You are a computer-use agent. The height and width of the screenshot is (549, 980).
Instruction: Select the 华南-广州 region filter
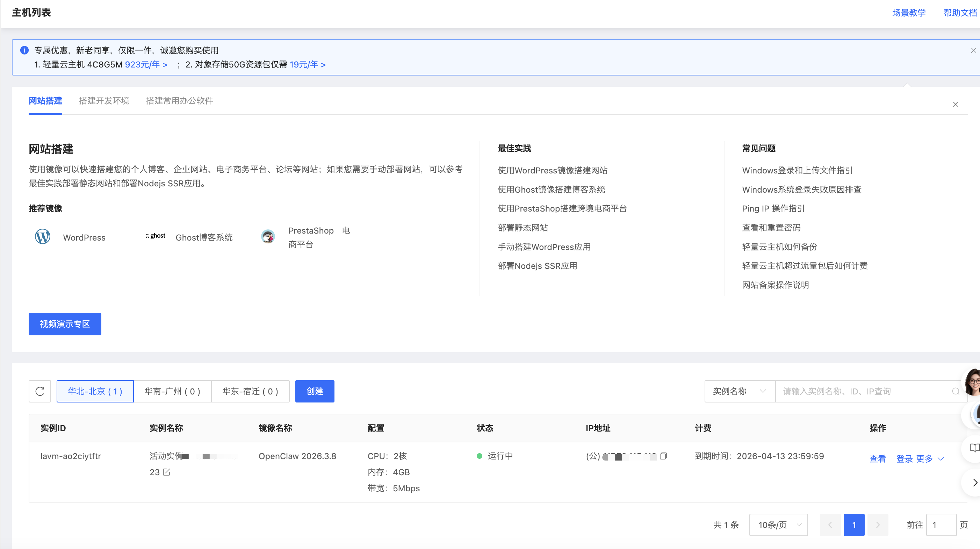pyautogui.click(x=172, y=391)
